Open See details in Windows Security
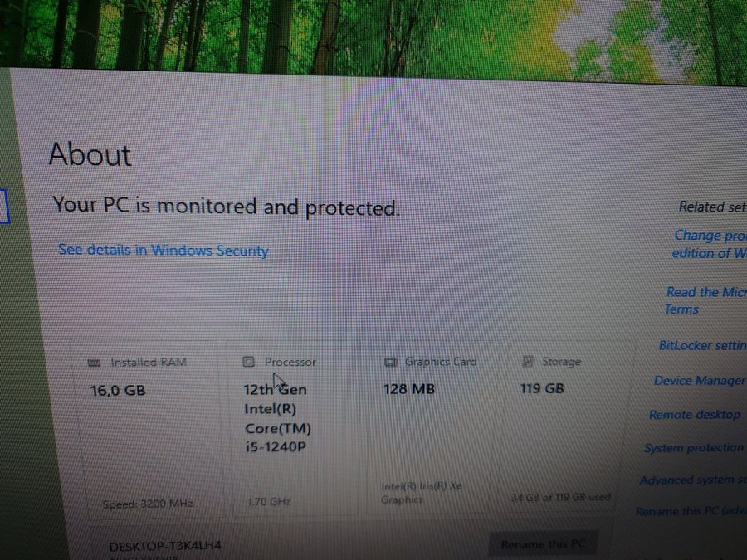 point(164,250)
